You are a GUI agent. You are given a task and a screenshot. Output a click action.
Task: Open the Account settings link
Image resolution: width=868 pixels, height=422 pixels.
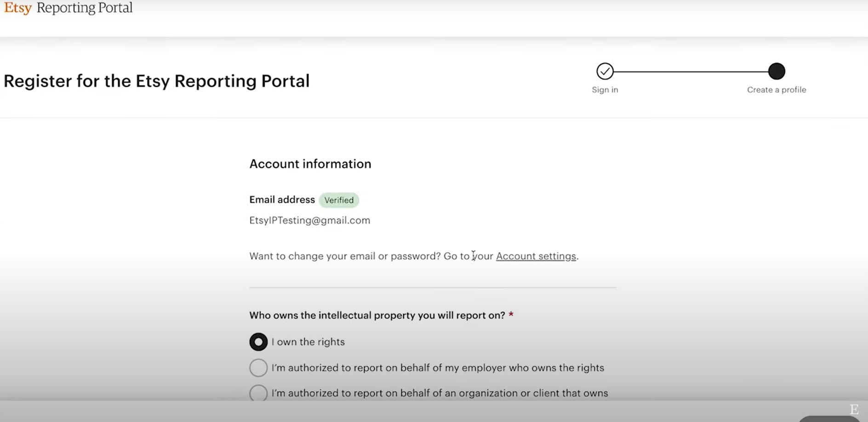coord(536,256)
